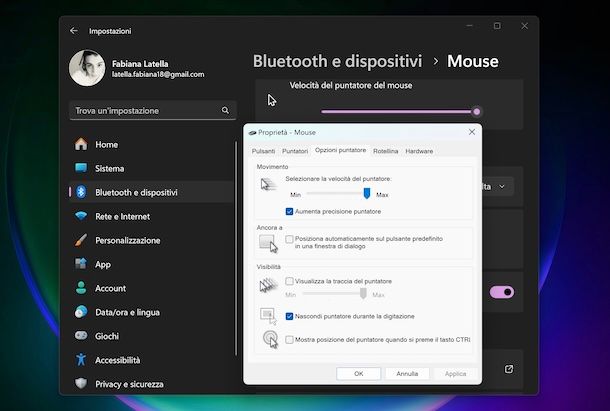Uncheck Nascondi puntatore durante la digitazione

tap(289, 316)
